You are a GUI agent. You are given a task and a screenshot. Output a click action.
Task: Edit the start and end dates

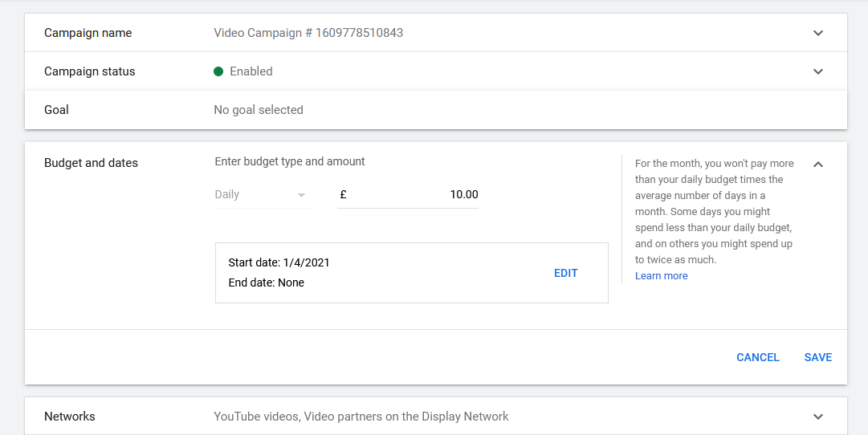(x=566, y=273)
